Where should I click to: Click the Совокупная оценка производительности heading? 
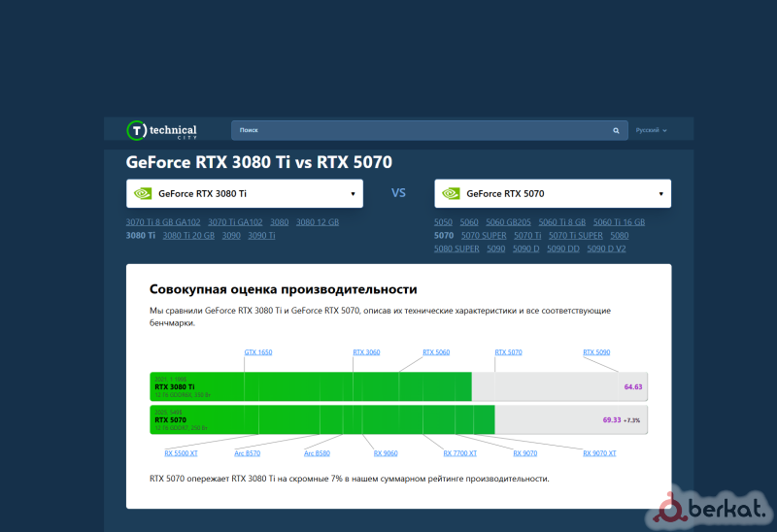pos(284,289)
